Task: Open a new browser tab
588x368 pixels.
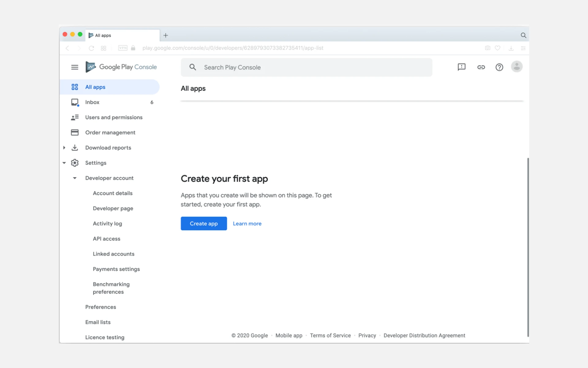Action: pyautogui.click(x=166, y=36)
